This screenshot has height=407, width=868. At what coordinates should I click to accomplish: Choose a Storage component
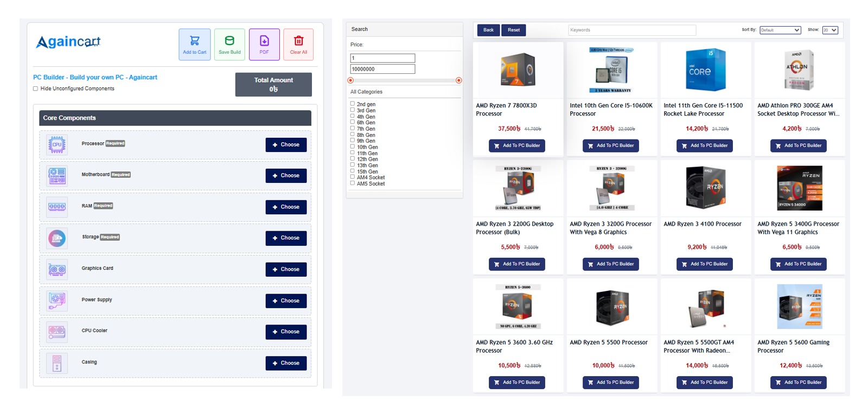286,238
